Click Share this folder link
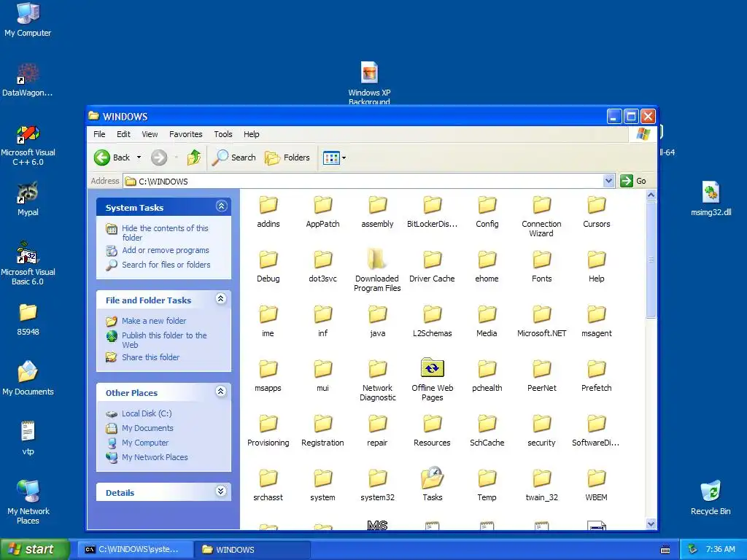Image resolution: width=747 pixels, height=560 pixels. 150,357
